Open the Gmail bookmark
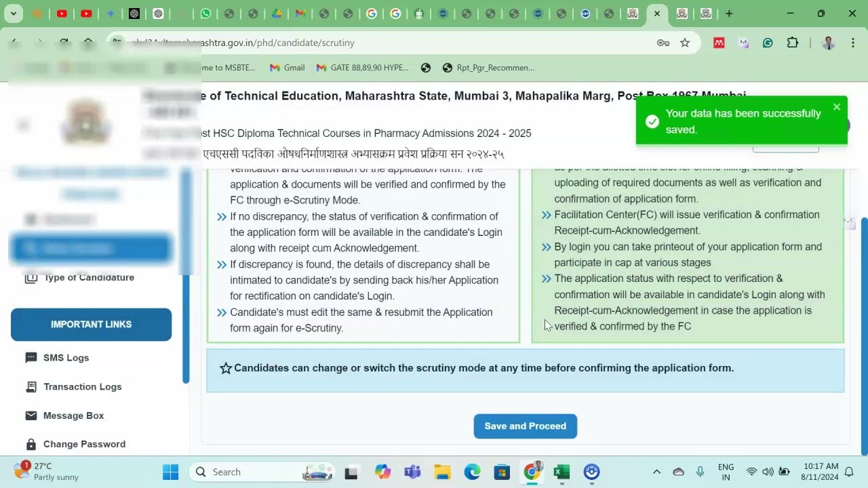This screenshot has height=488, width=868. (x=287, y=68)
